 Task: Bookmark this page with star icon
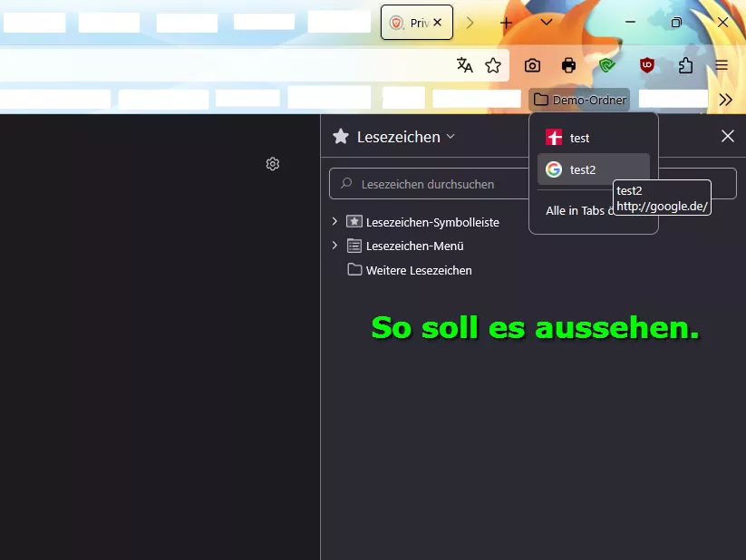click(x=493, y=65)
